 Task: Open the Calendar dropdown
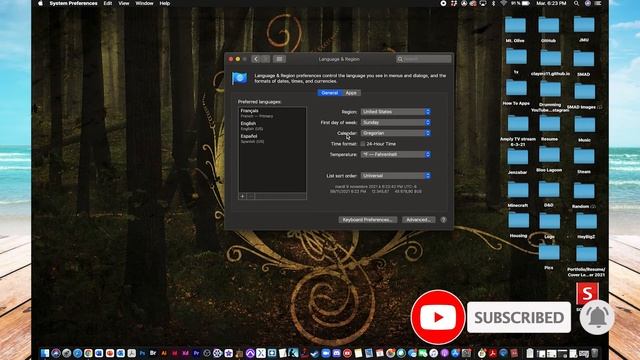tap(396, 133)
